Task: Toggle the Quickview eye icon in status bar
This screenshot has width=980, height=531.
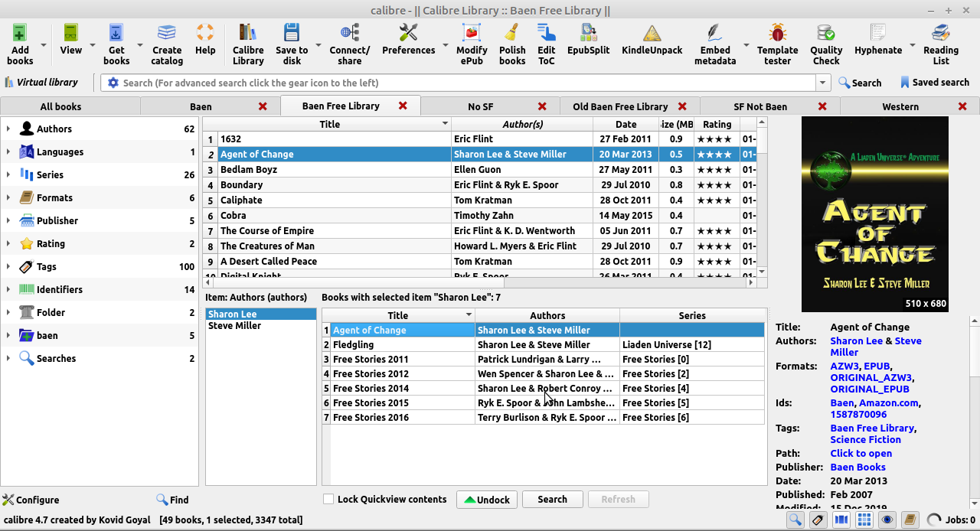Action: [x=887, y=520]
